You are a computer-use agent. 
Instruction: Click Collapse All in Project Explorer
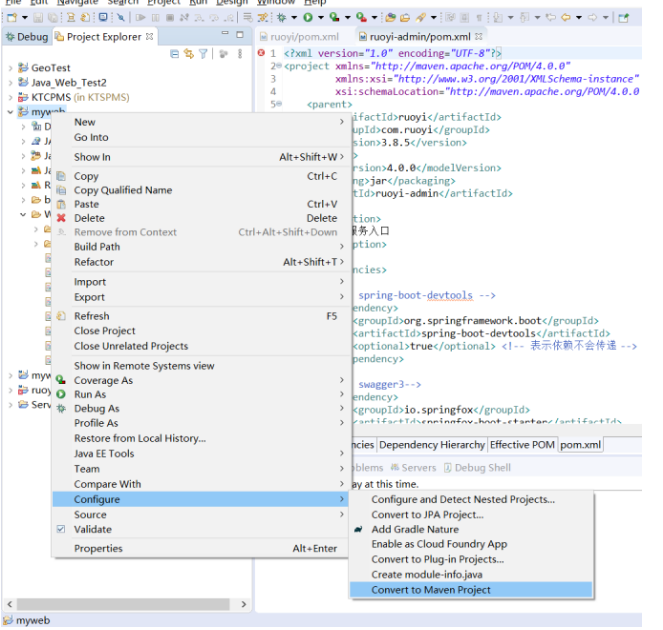point(174,54)
